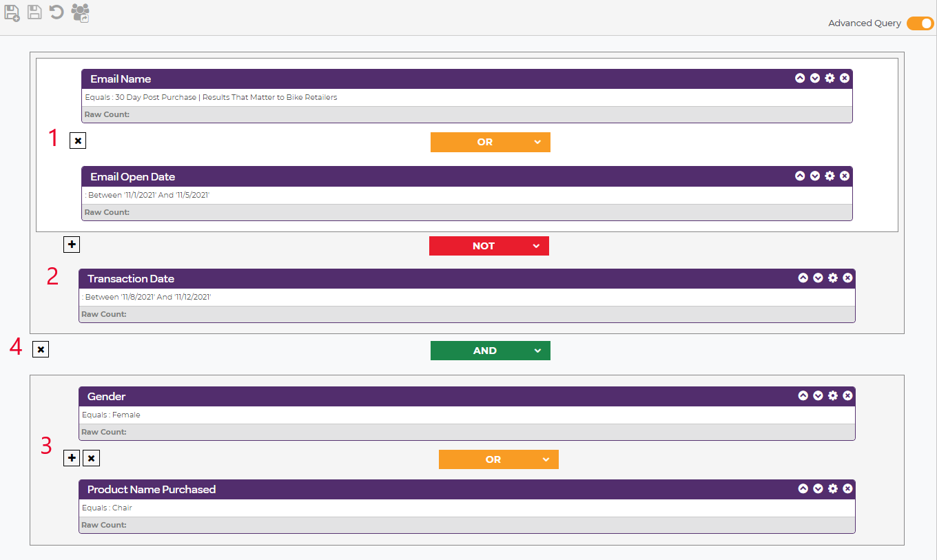Click the Save As New disk icon

(x=12, y=12)
